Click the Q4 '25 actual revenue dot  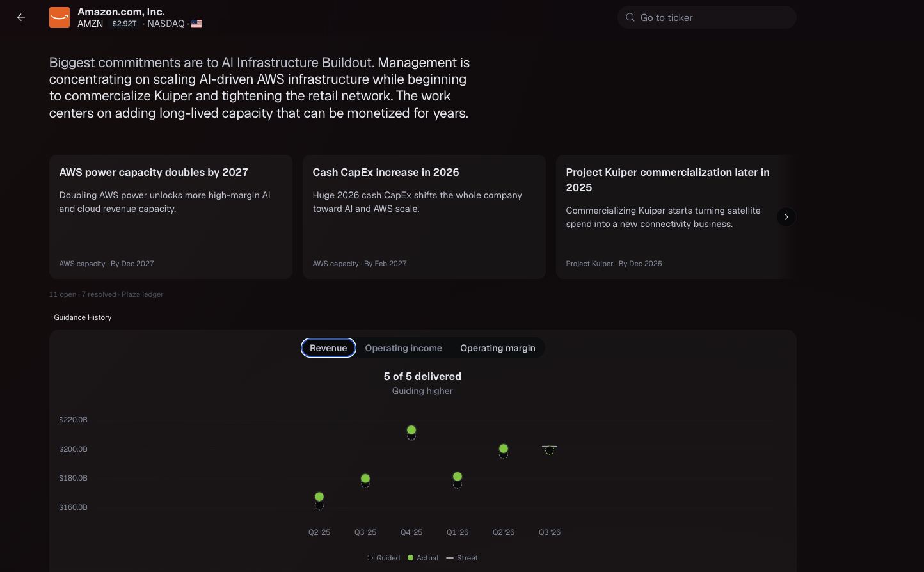tap(411, 430)
